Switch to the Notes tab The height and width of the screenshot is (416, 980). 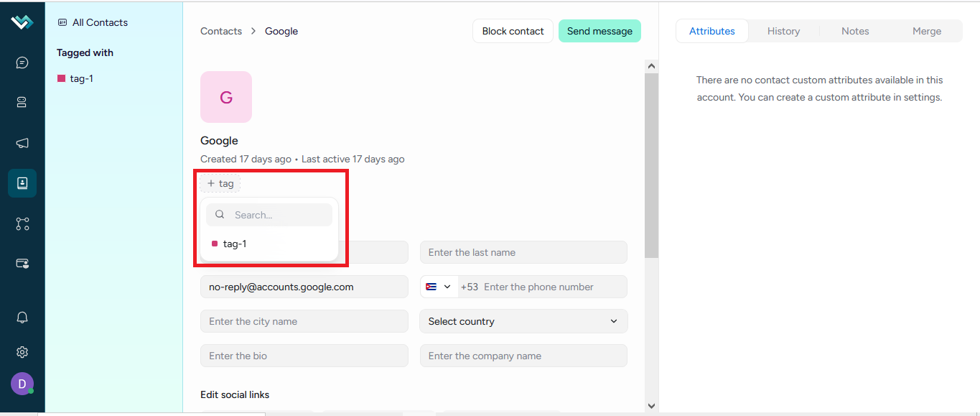pyautogui.click(x=855, y=31)
